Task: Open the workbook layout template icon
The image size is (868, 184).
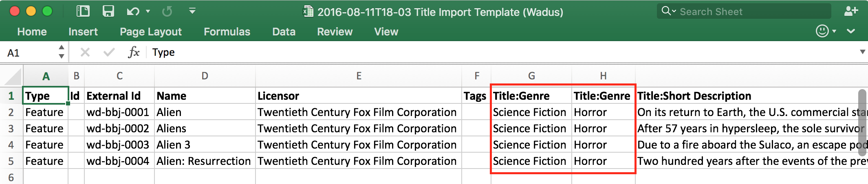Action: coord(83,11)
